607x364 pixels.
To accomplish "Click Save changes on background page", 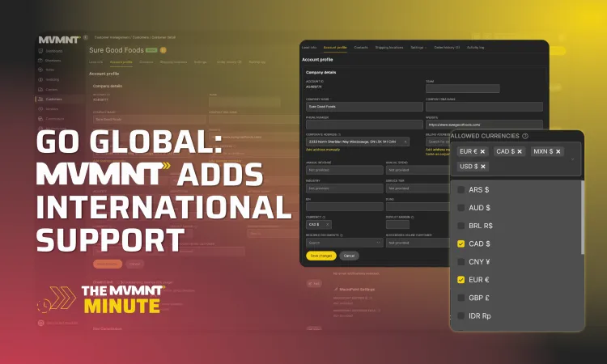I will click(x=108, y=264).
